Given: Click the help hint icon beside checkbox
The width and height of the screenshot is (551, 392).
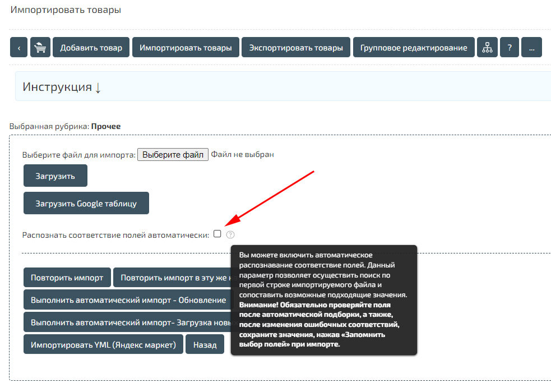Looking at the screenshot, I should pos(230,234).
